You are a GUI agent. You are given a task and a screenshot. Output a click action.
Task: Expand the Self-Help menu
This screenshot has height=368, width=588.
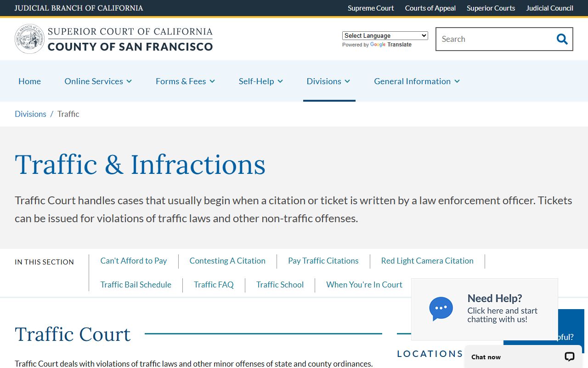point(261,81)
